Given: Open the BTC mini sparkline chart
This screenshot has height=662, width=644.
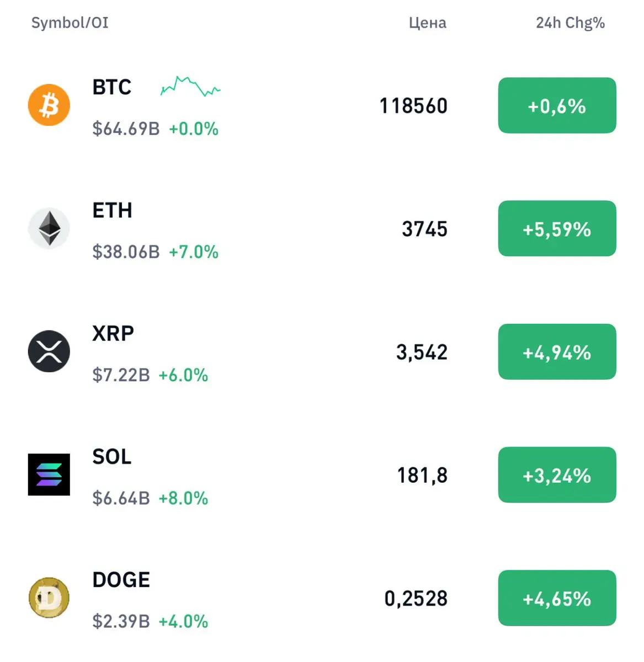Looking at the screenshot, I should tap(190, 87).
